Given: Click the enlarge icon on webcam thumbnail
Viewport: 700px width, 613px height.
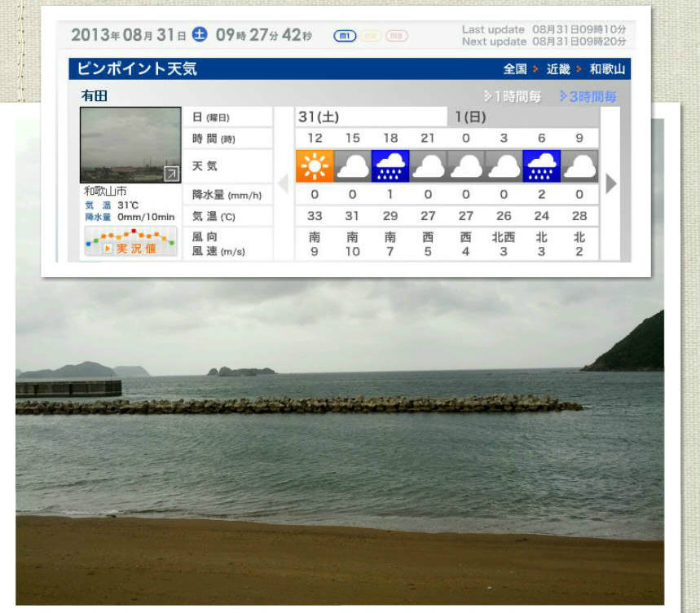Looking at the screenshot, I should [171, 174].
